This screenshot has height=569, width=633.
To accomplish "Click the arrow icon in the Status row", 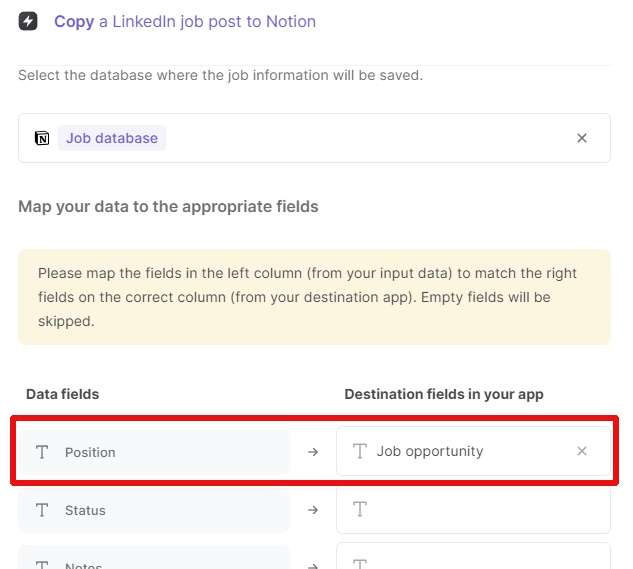I will coord(312,510).
